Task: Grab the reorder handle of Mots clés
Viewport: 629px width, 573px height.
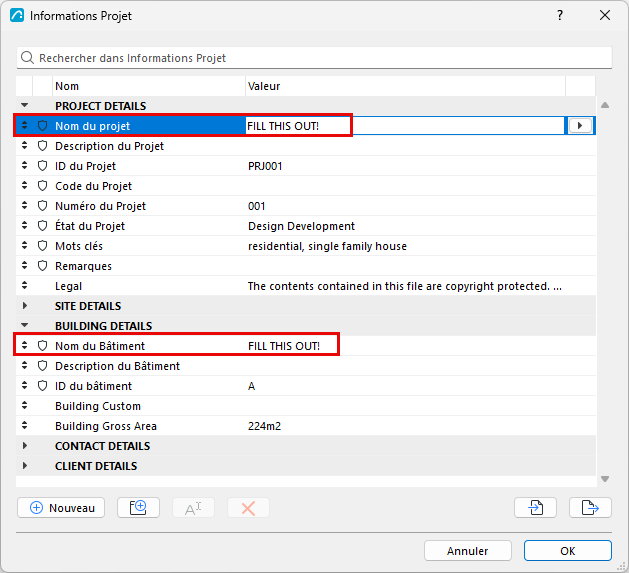Action: [24, 246]
